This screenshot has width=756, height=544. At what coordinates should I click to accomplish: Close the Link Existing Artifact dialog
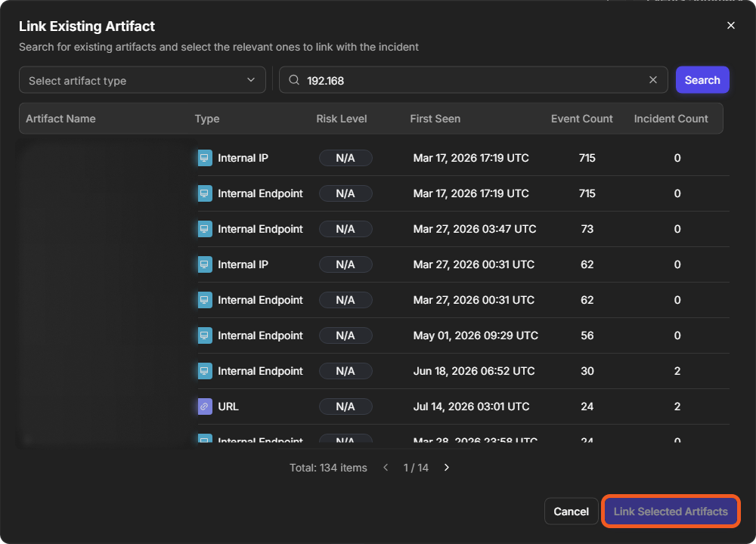(731, 26)
